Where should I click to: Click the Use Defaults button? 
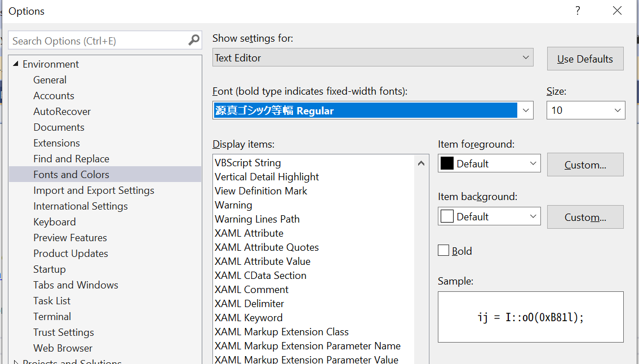(x=585, y=59)
